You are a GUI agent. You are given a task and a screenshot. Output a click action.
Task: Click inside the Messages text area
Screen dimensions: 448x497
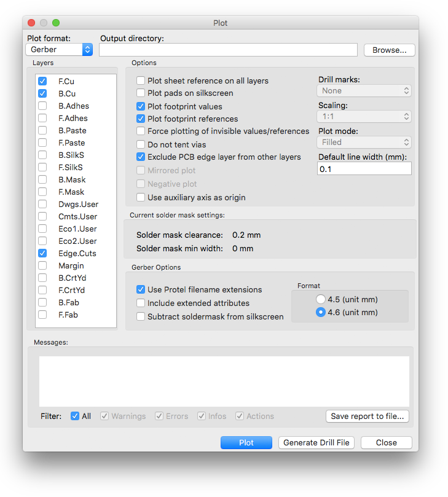[x=224, y=382]
